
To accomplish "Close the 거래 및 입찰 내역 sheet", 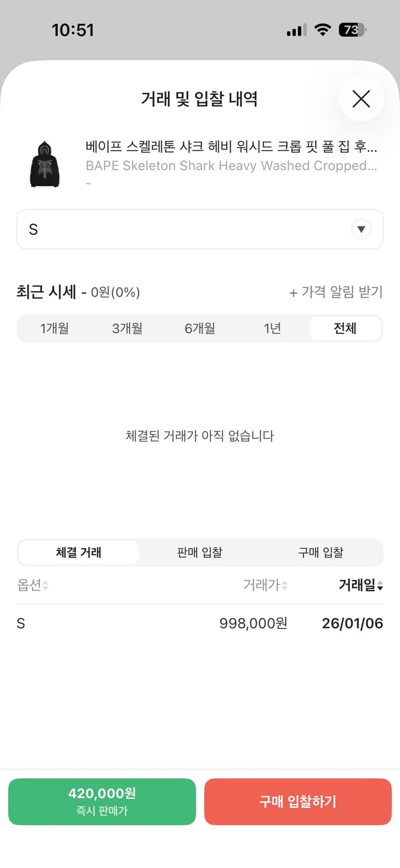I will pos(361,99).
